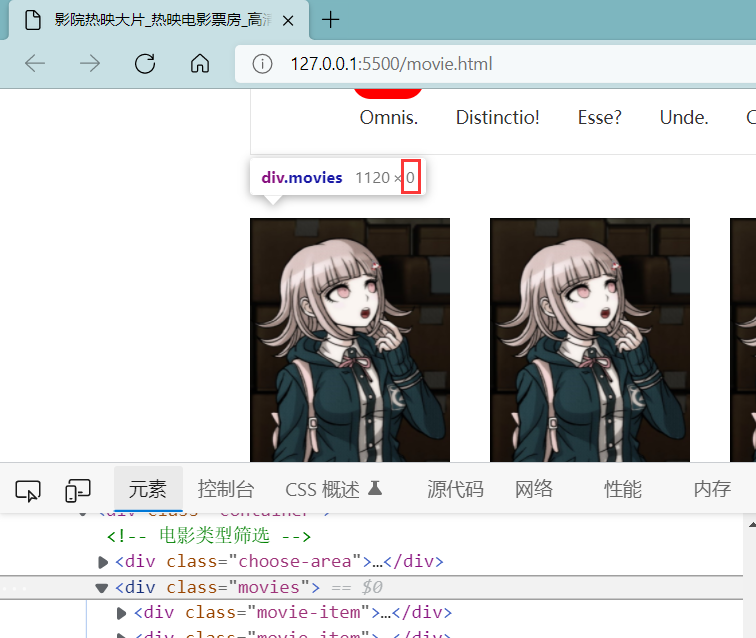
Task: Select the Omnis. category link
Action: point(389,117)
